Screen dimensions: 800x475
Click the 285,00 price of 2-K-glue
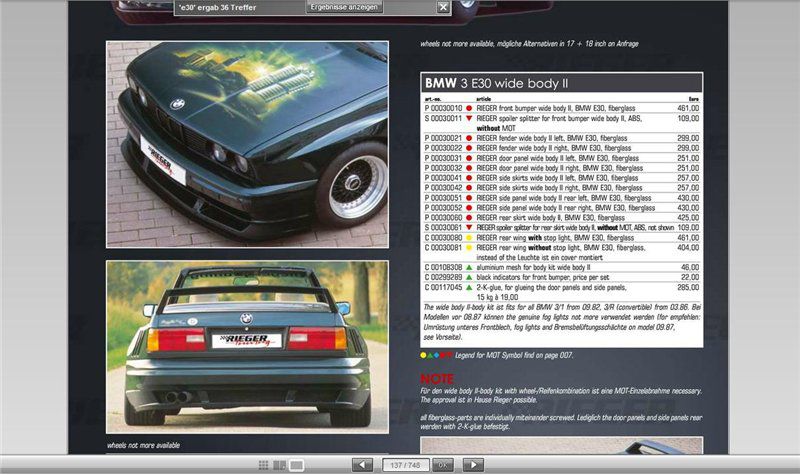tap(688, 287)
